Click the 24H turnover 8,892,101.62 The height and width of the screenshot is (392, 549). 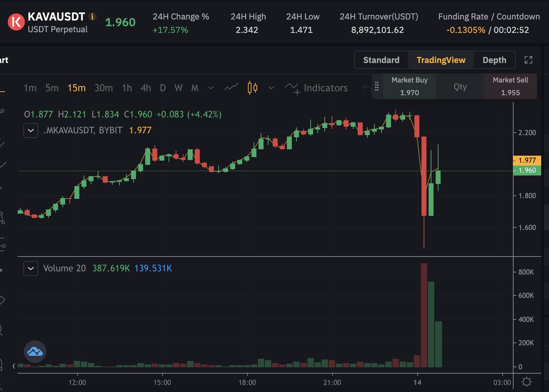coord(378,30)
